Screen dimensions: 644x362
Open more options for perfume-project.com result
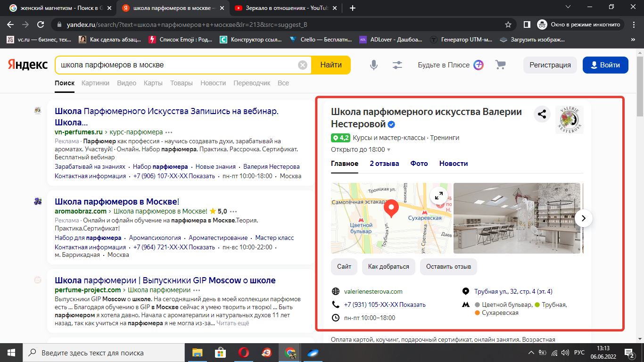(197, 290)
